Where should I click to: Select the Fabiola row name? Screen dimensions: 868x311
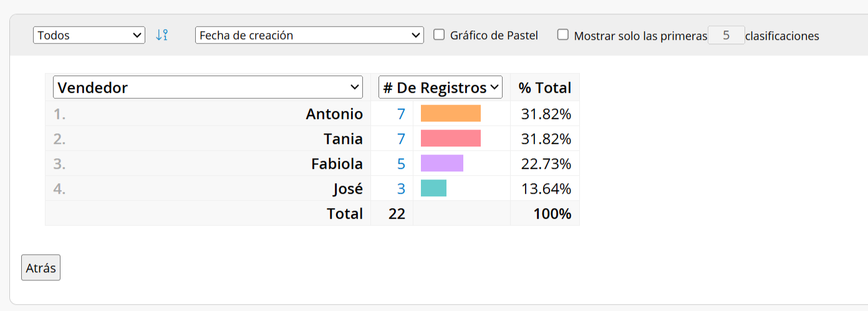337,164
